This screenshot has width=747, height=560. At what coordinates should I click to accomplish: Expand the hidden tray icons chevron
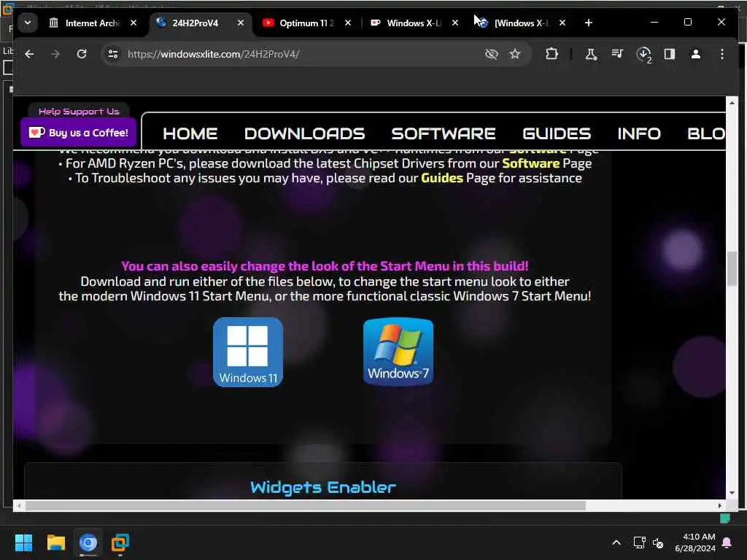(616, 542)
